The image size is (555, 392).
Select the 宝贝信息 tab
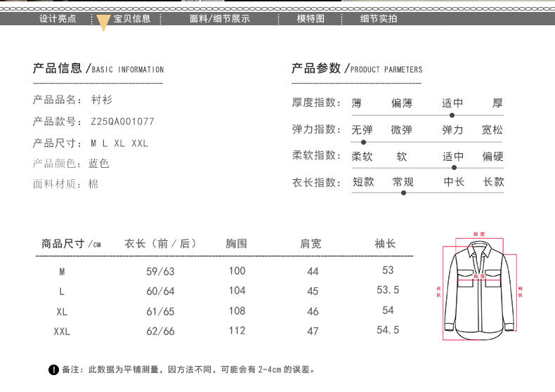132,19
